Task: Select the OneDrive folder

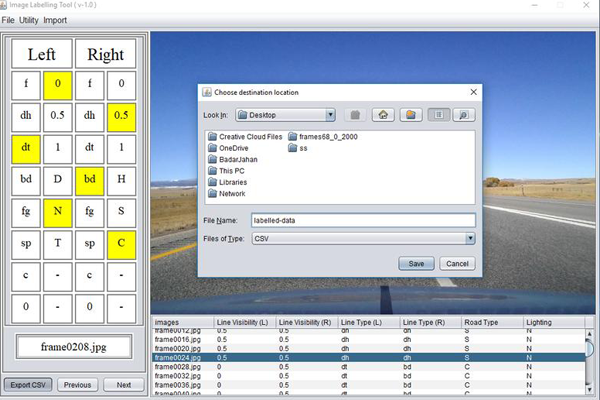Action: [x=228, y=148]
